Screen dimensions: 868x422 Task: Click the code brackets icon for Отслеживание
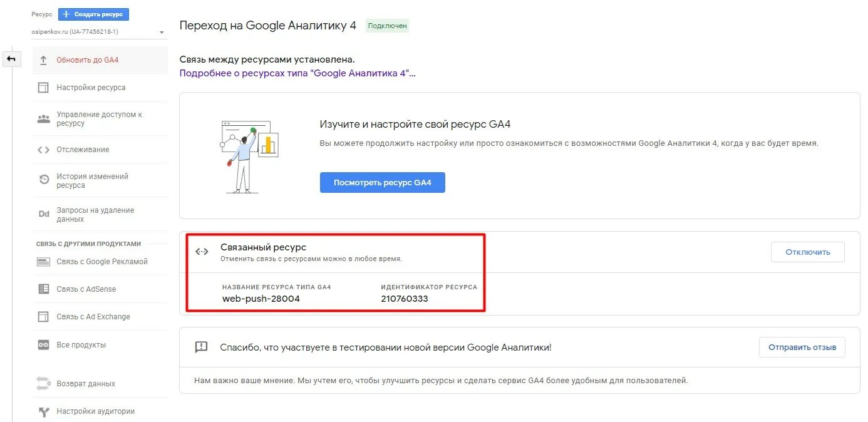pos(43,150)
